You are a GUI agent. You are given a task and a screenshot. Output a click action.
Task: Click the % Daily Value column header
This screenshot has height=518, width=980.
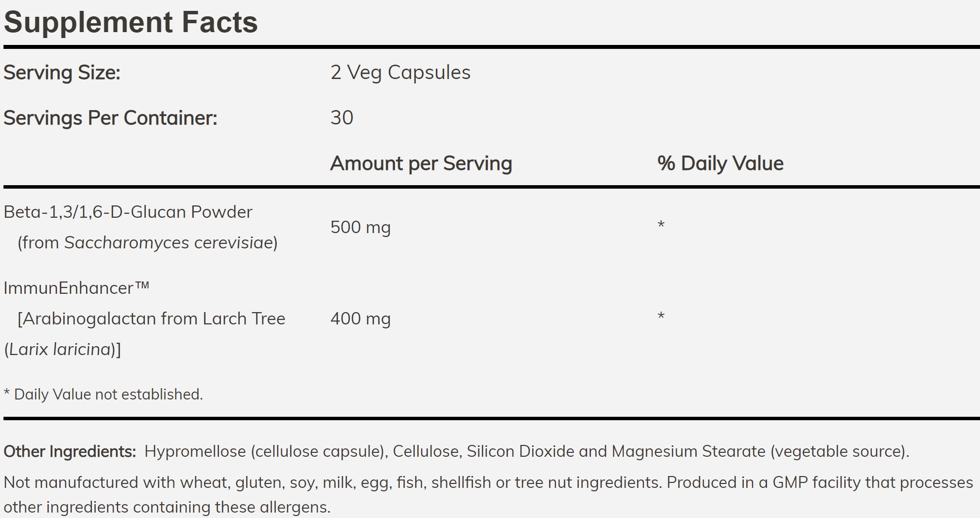coord(721,163)
